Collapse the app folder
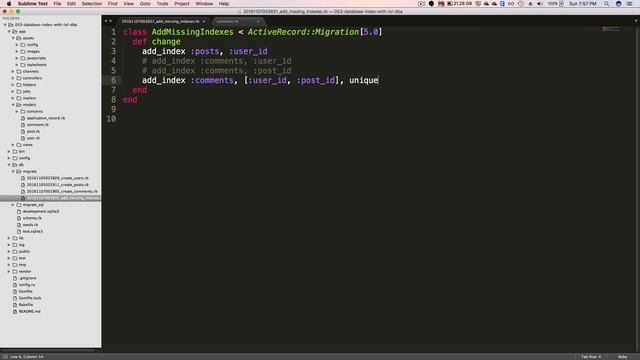 pyautogui.click(x=9, y=31)
